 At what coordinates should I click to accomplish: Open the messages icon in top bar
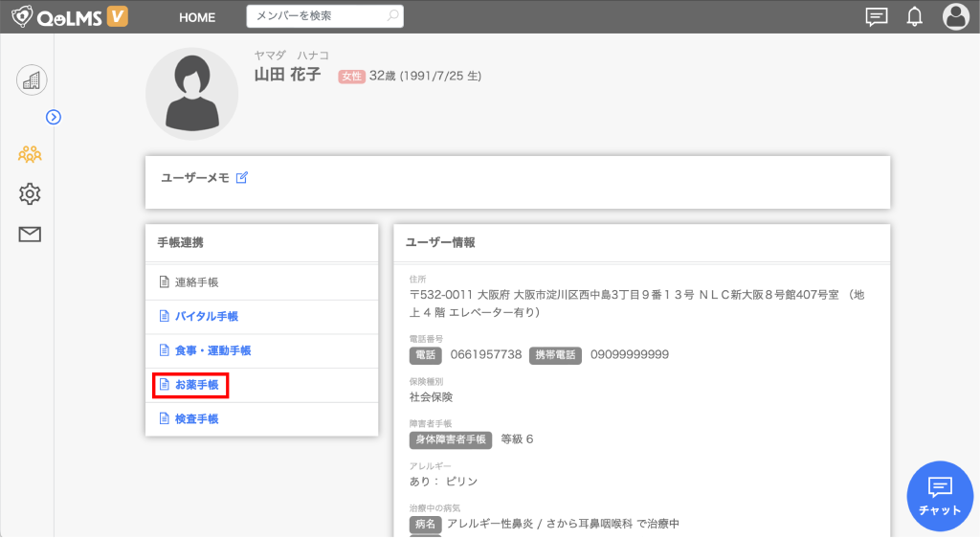(876, 16)
